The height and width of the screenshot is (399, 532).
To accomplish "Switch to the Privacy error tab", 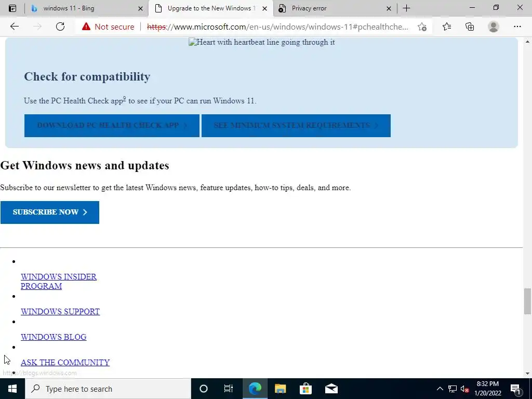I will (335, 8).
